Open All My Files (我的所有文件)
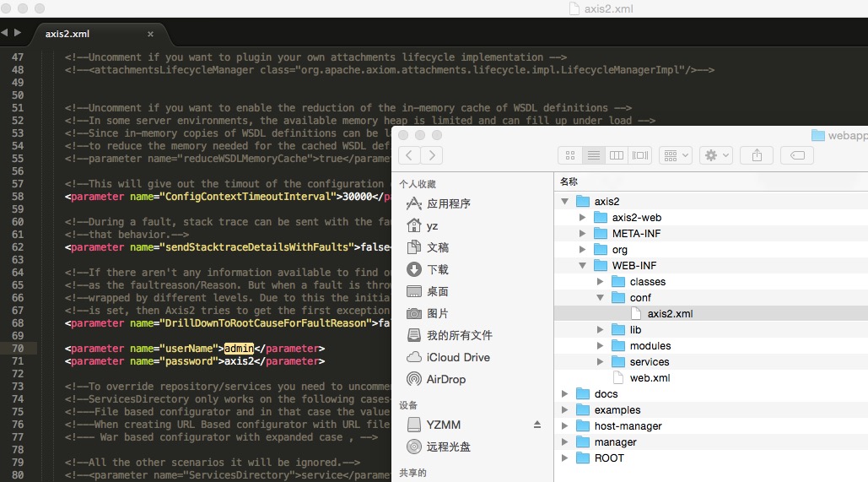The image size is (868, 482). [449, 335]
